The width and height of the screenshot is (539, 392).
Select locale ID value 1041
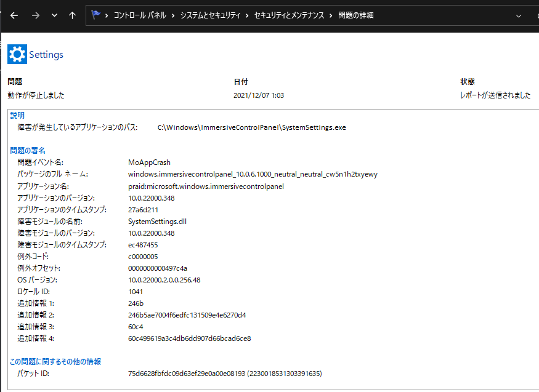point(136,292)
